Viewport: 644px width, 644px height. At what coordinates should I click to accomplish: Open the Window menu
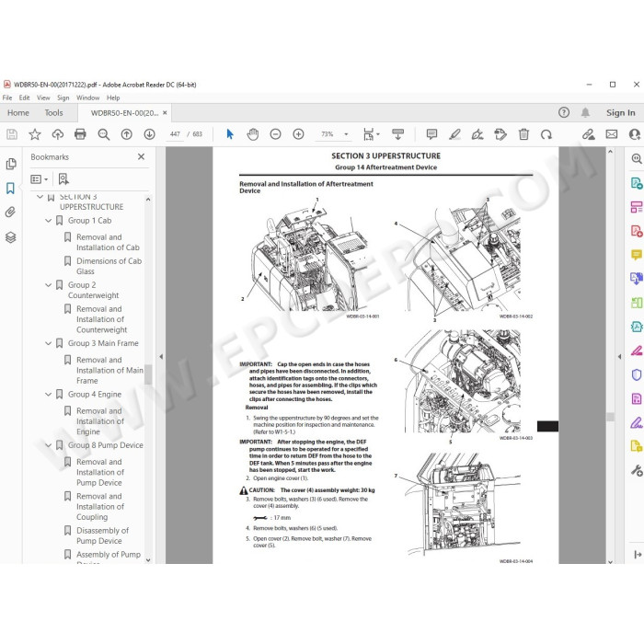(88, 98)
